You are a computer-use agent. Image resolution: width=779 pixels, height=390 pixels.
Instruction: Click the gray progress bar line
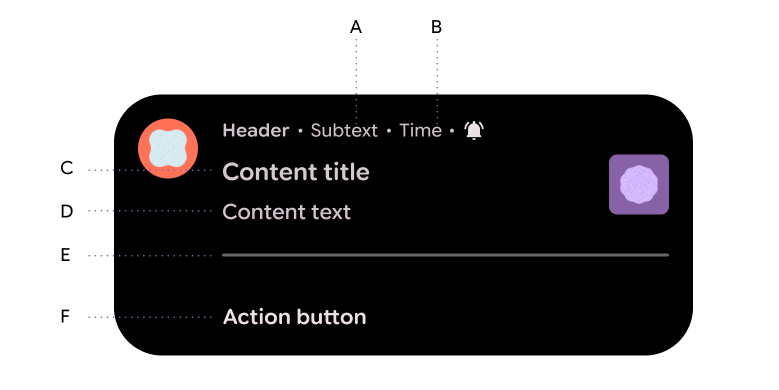[445, 255]
